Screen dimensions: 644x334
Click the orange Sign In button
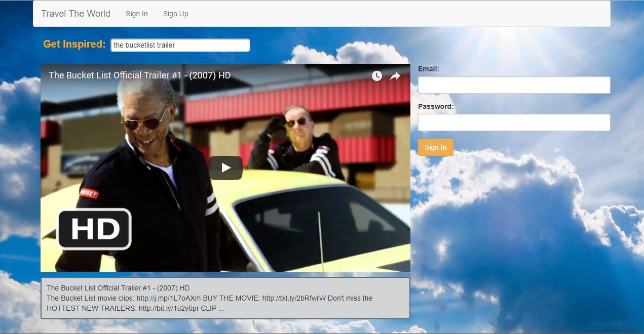pos(436,147)
